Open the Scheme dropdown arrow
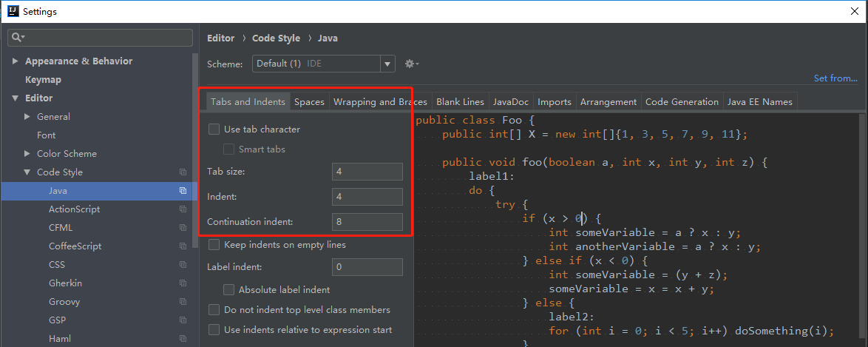Image resolution: width=868 pixels, height=347 pixels. [x=388, y=64]
